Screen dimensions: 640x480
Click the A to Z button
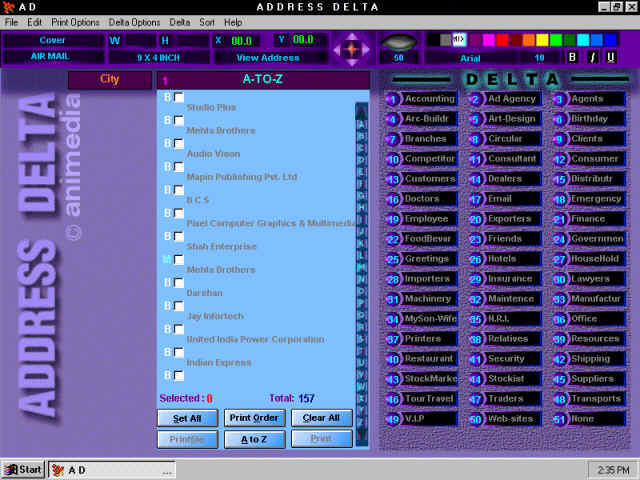coord(254,440)
